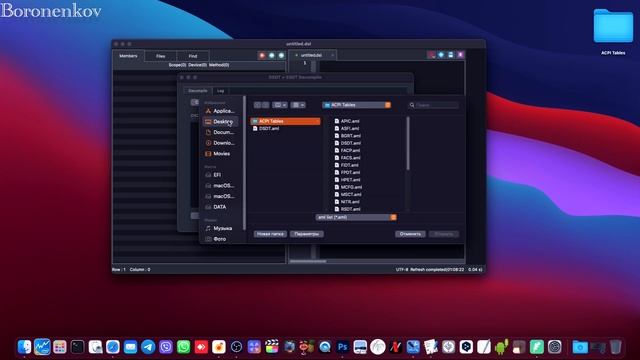Open the aml list (*.aml) file type dropdown
Screen dimensions: 640x360
pos(356,217)
